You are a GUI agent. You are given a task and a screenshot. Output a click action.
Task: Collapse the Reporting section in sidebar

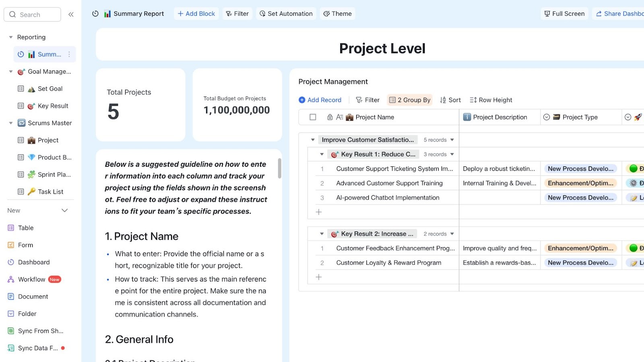pyautogui.click(x=10, y=37)
